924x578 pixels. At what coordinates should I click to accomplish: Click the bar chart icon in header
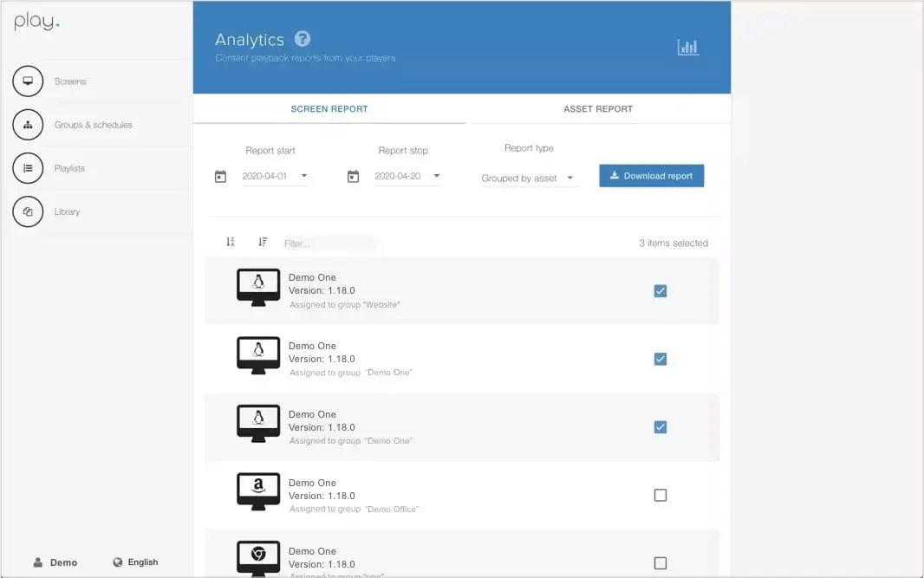click(x=687, y=48)
